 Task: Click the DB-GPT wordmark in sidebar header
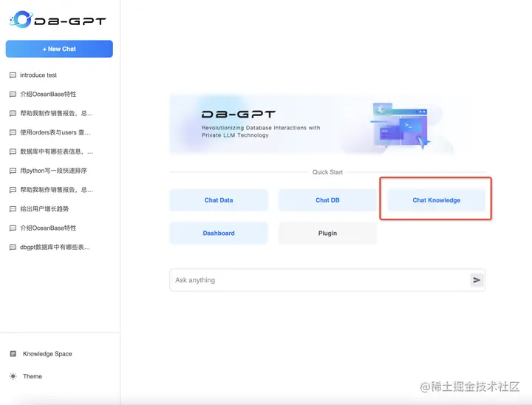coord(70,21)
